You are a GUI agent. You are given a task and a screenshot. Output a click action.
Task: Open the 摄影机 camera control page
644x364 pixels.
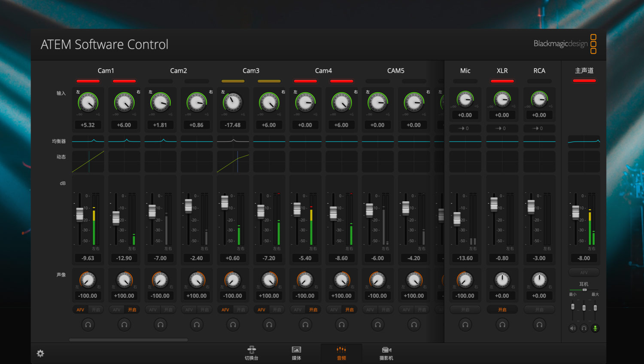386,353
